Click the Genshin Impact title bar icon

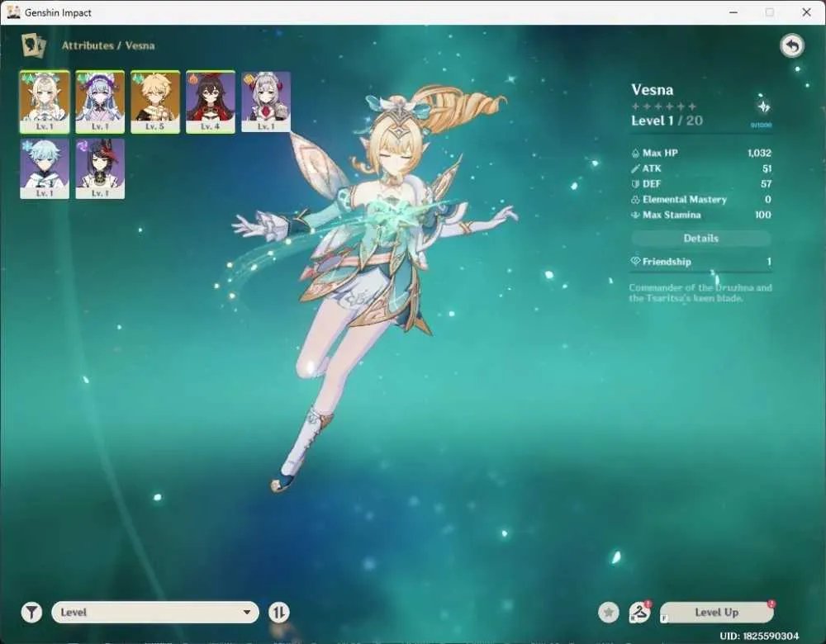13,12
